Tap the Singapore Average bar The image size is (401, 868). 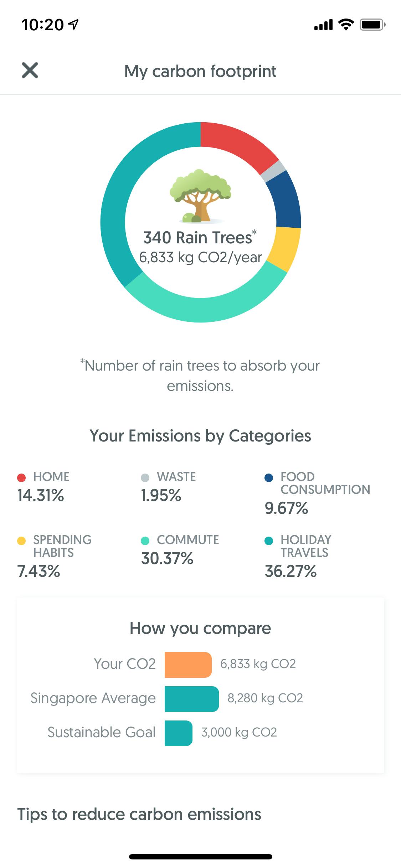point(191,699)
